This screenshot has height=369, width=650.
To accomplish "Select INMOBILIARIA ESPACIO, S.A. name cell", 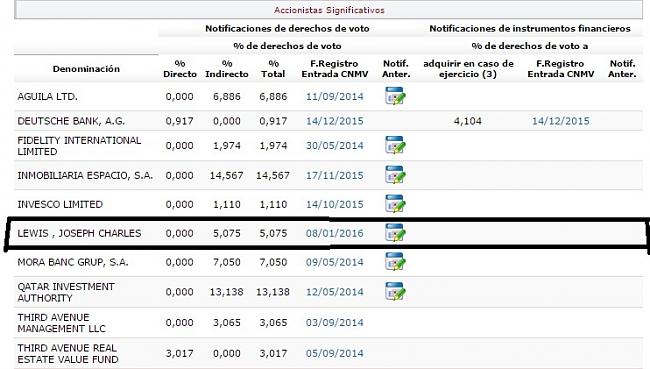I will click(x=85, y=175).
